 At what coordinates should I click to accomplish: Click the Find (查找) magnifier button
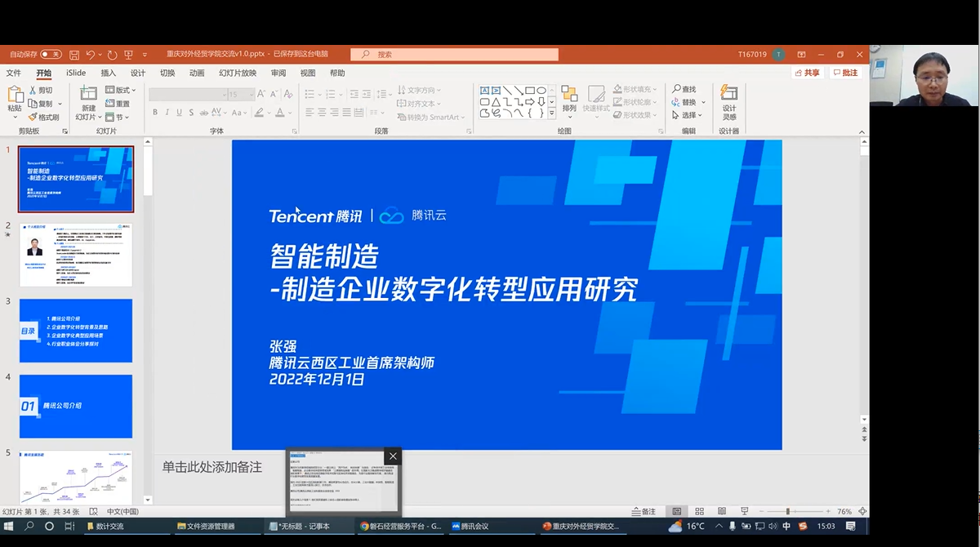[684, 89]
